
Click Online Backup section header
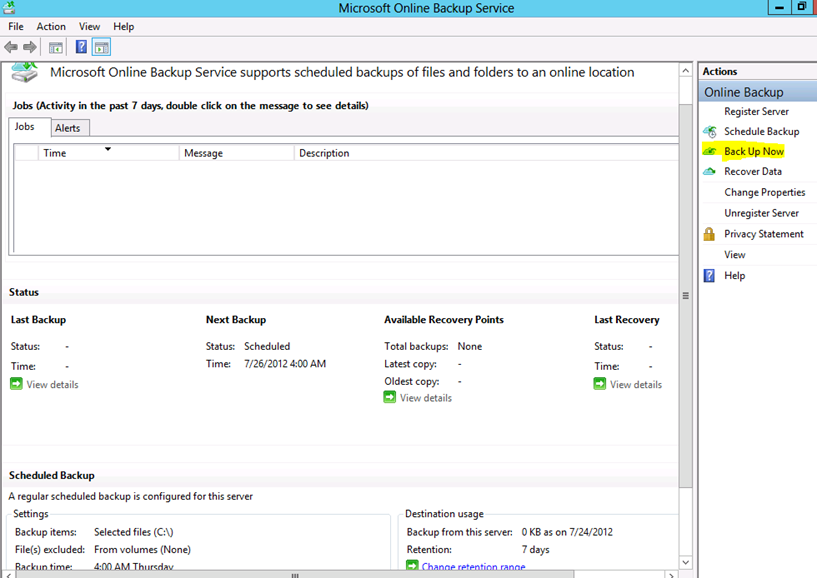757,92
